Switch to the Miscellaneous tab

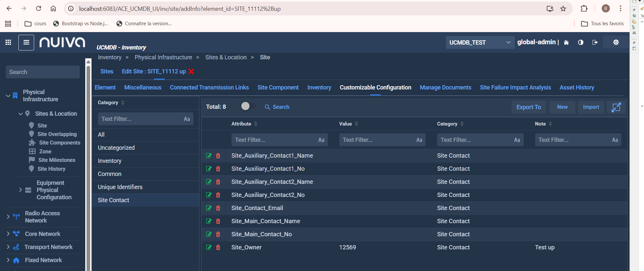[x=143, y=87]
